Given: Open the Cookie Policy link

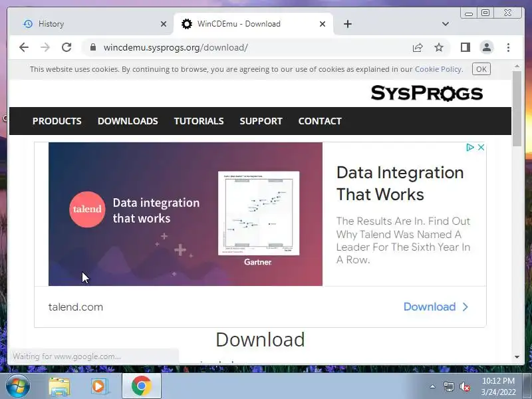Looking at the screenshot, I should coord(438,69).
